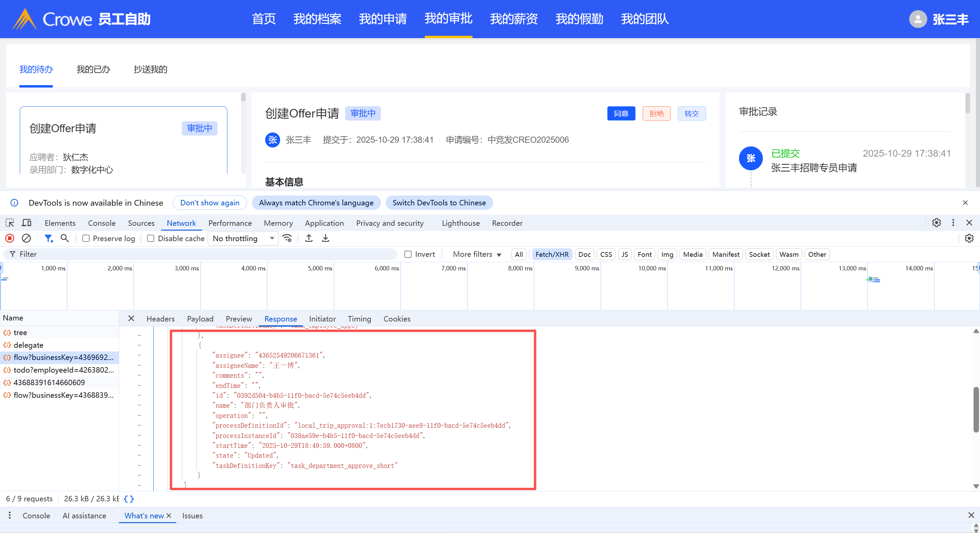Viewport: 980px width, 533px height.
Task: Click the clear network log icon
Action: (x=26, y=238)
